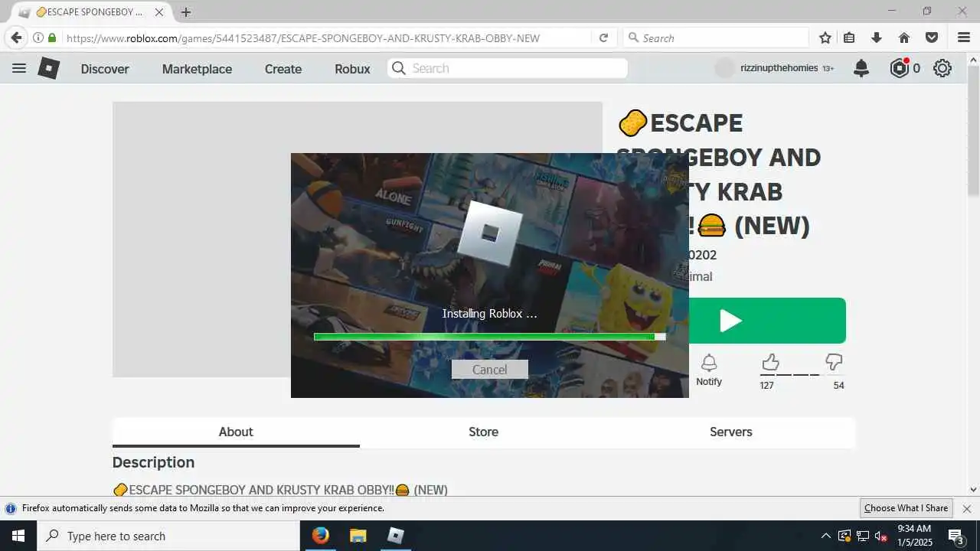980x551 pixels.
Task: Click the Roblox site search field
Action: pyautogui.click(x=508, y=68)
